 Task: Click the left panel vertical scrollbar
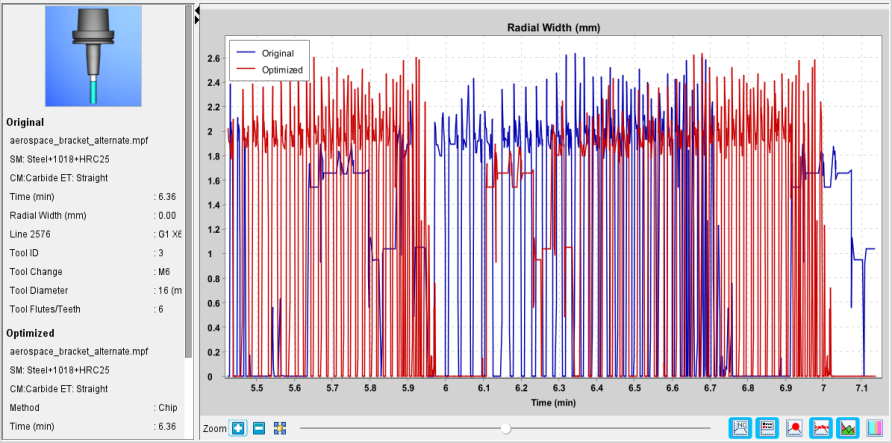tap(189, 182)
